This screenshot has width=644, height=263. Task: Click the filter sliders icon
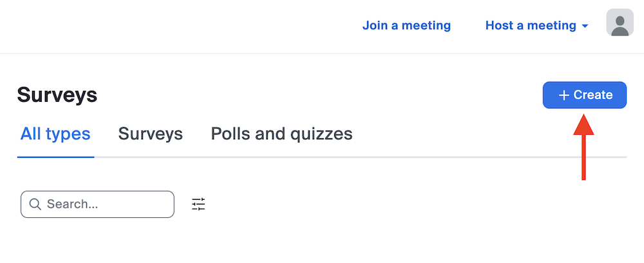tap(198, 204)
